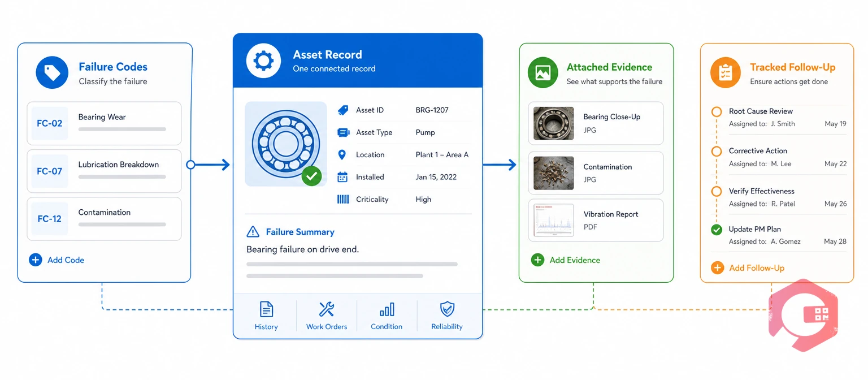This screenshot has height=380, width=868.
Task: Click the May 28 due date
Action: [835, 241]
